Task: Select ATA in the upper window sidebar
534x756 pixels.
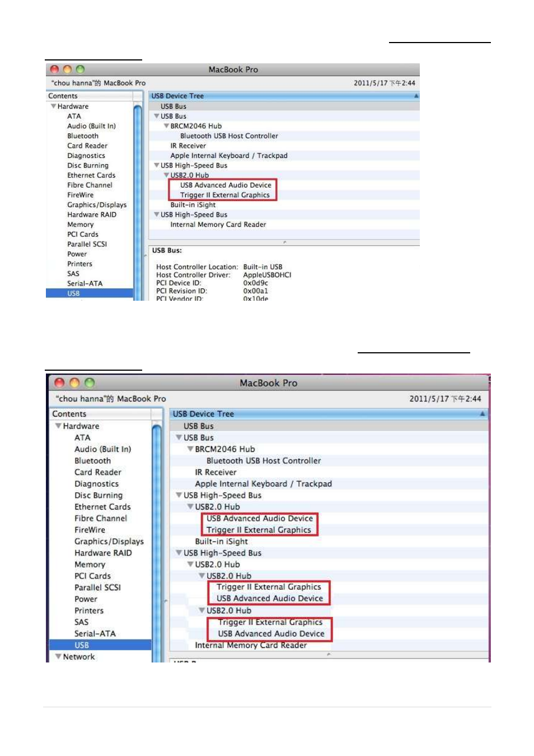Action: click(x=74, y=116)
